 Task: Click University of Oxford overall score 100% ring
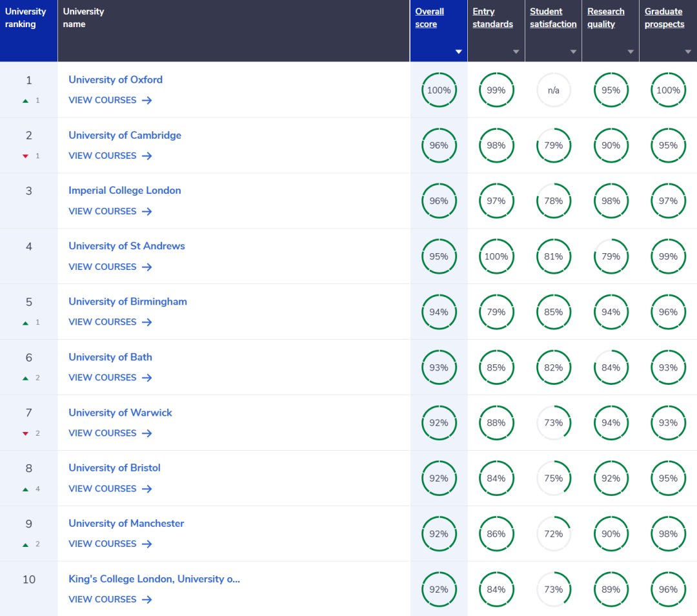point(439,90)
